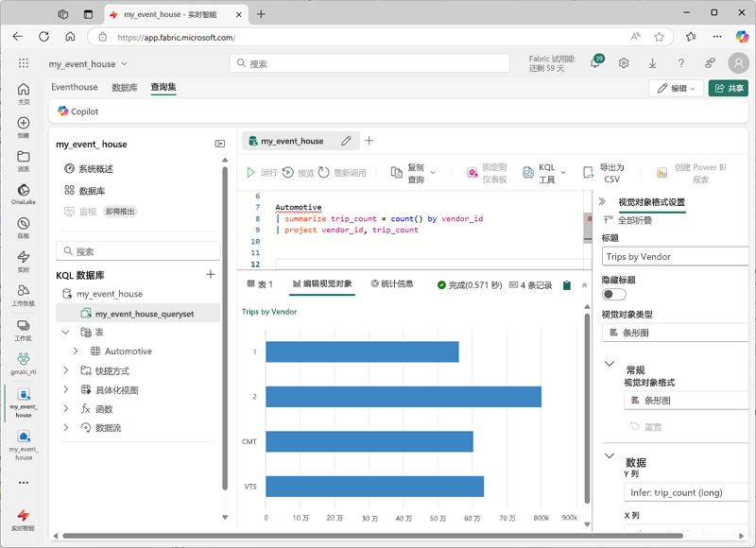Open the feedback icon in the header

pos(710,63)
